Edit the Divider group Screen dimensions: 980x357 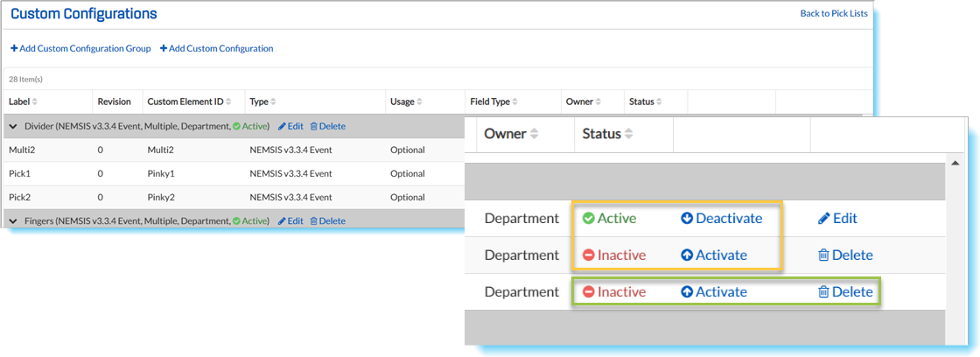coord(290,126)
